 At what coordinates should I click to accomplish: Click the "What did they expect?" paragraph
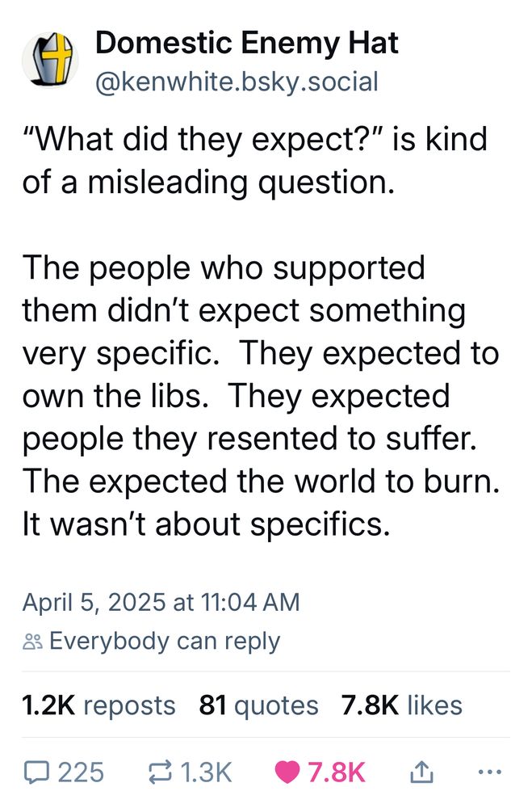(255, 161)
